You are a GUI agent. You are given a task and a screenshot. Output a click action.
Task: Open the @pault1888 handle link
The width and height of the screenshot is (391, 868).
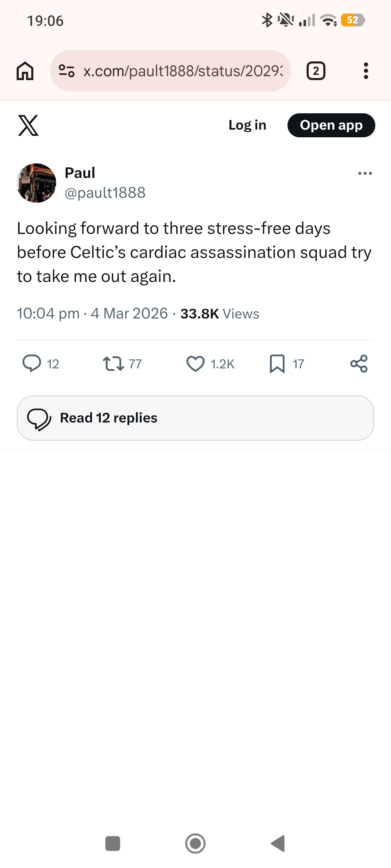105,193
